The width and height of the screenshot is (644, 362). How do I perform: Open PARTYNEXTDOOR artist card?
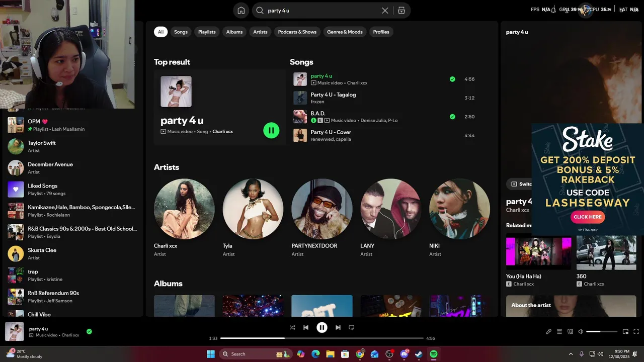click(x=322, y=218)
